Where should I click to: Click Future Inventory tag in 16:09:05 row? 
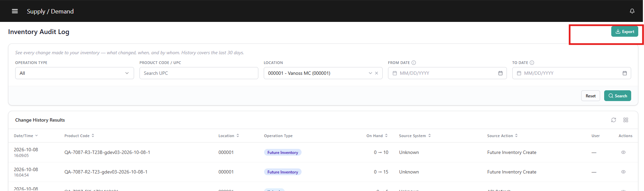(x=283, y=153)
